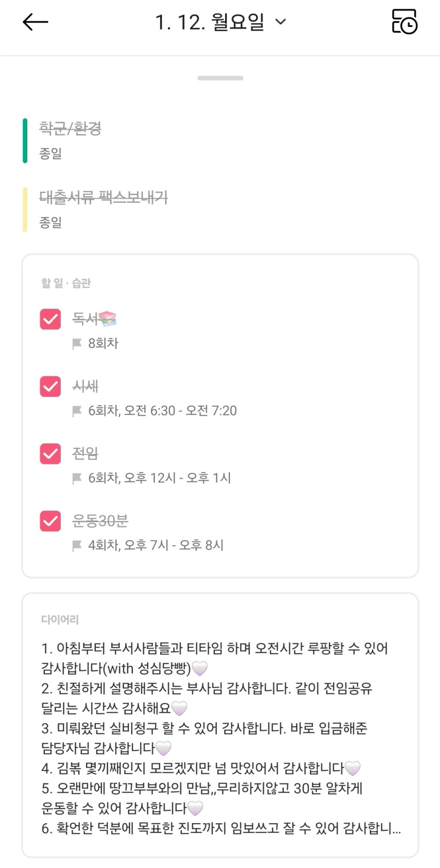The height and width of the screenshot is (868, 440).
Task: Open the calendar history icon
Action: 404,22
